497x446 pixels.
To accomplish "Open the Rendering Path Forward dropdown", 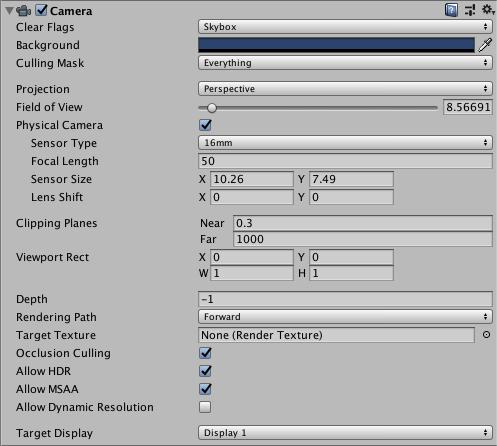I will [345, 317].
